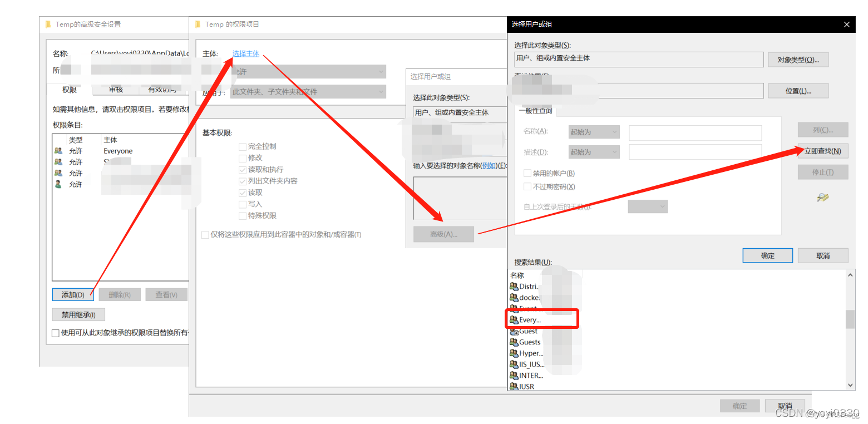
Task: Click the Hyper... group icon in search results
Action: click(514, 353)
